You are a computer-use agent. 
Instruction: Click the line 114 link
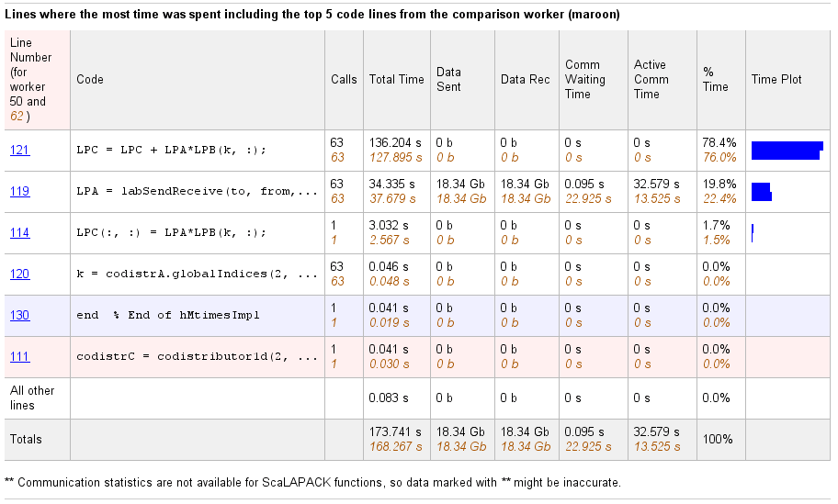(20, 232)
